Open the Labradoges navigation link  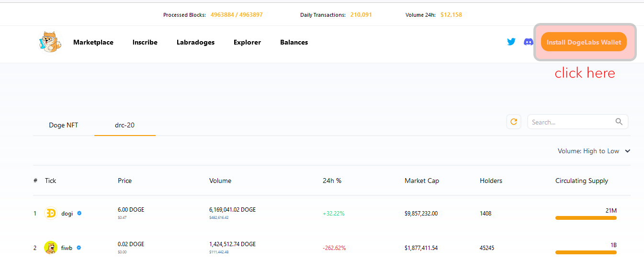[195, 42]
